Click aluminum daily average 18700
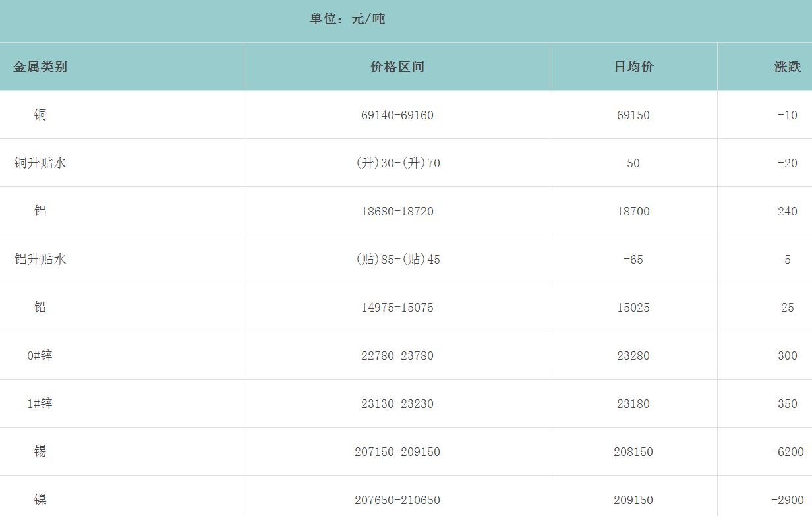 pyautogui.click(x=633, y=212)
